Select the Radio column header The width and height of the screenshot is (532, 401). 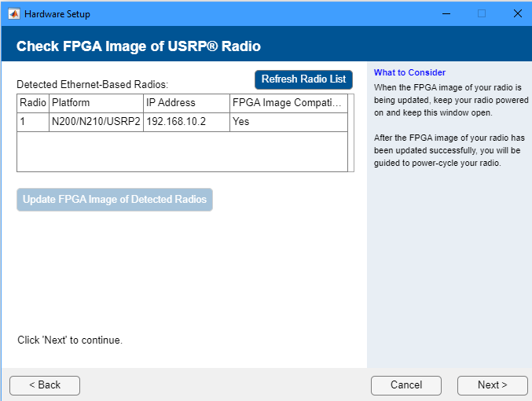pos(33,103)
